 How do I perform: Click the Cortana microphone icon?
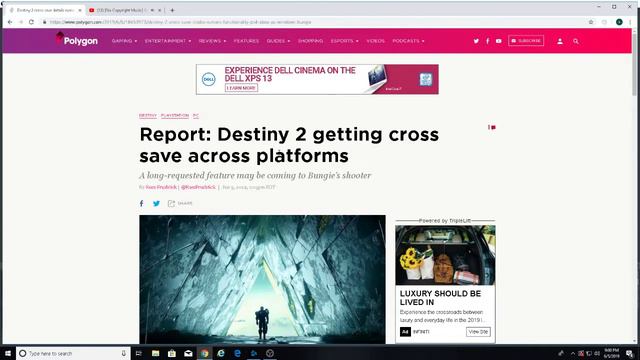[124, 353]
